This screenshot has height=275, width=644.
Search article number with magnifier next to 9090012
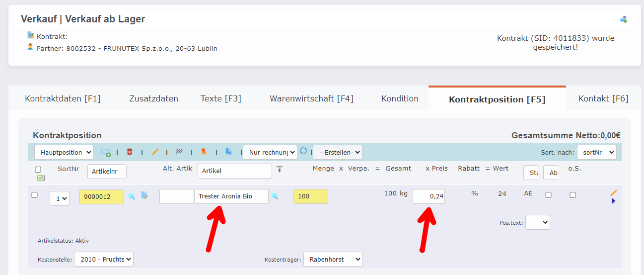click(x=132, y=196)
